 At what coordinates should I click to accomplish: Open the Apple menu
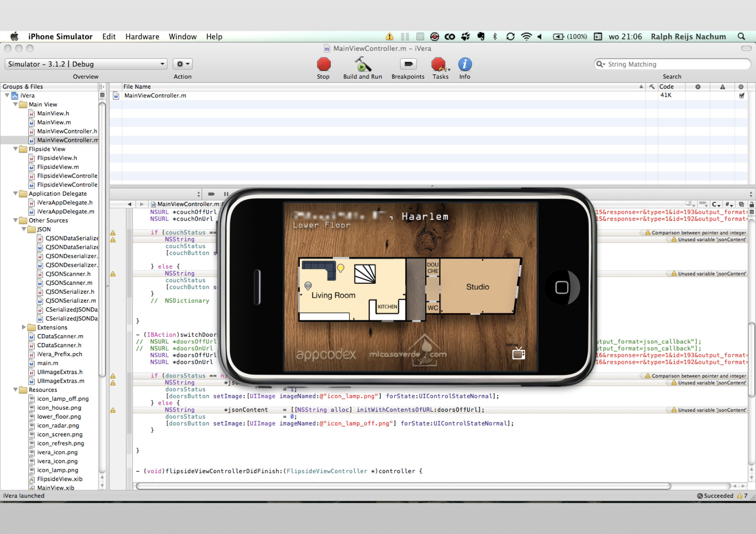(14, 37)
